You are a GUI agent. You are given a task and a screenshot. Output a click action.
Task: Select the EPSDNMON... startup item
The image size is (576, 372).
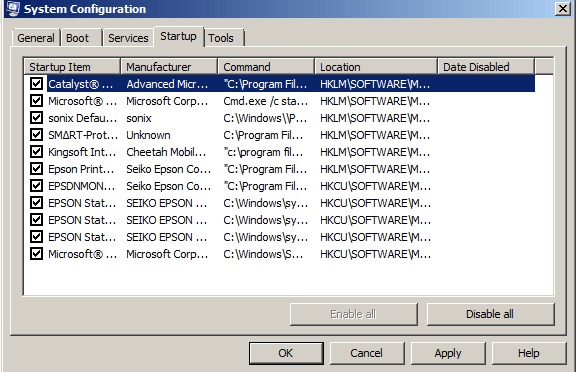(82, 186)
